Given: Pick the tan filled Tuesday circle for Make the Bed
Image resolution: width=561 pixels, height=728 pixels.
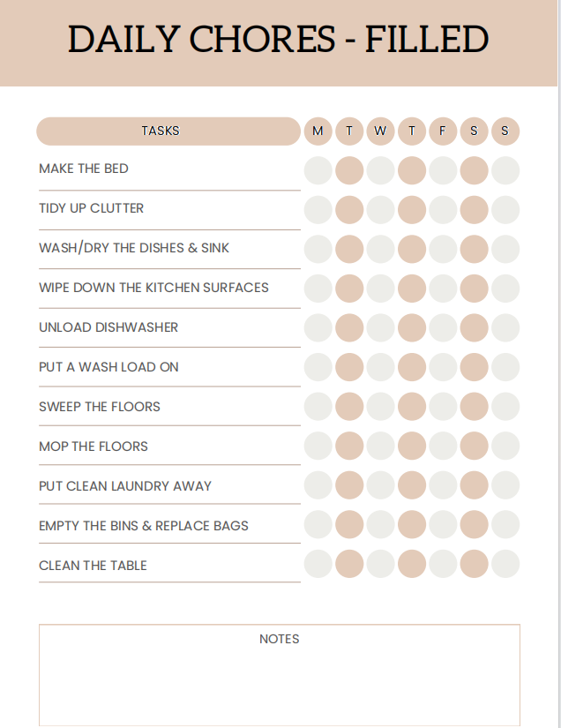Looking at the screenshot, I should point(349,170).
